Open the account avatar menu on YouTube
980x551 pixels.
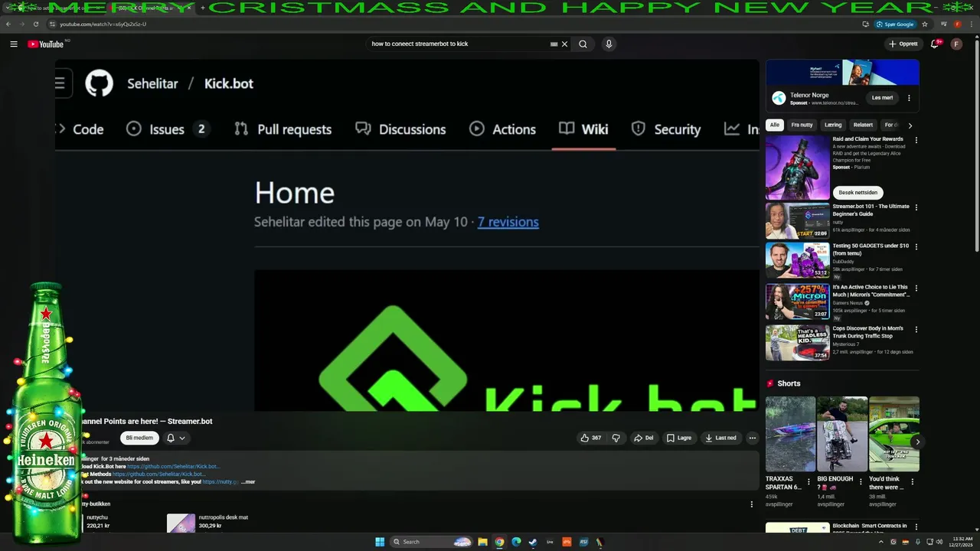(x=956, y=44)
